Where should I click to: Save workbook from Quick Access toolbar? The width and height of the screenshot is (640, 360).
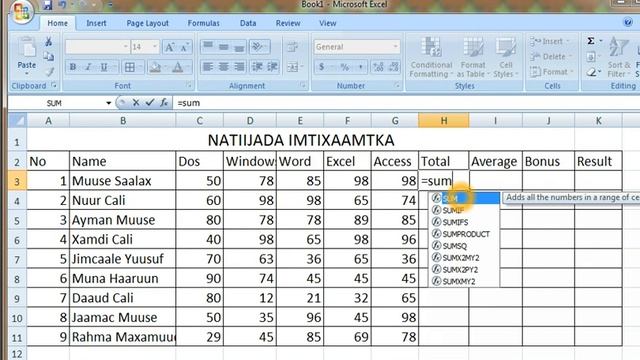pyautogui.click(x=48, y=5)
